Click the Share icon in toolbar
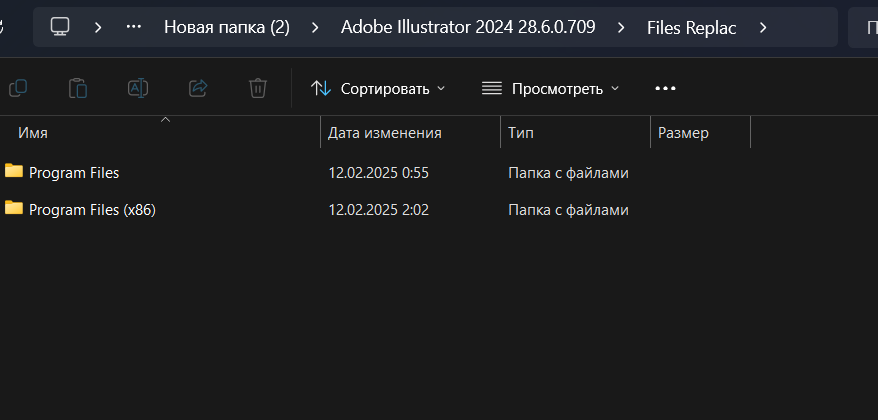 [198, 88]
